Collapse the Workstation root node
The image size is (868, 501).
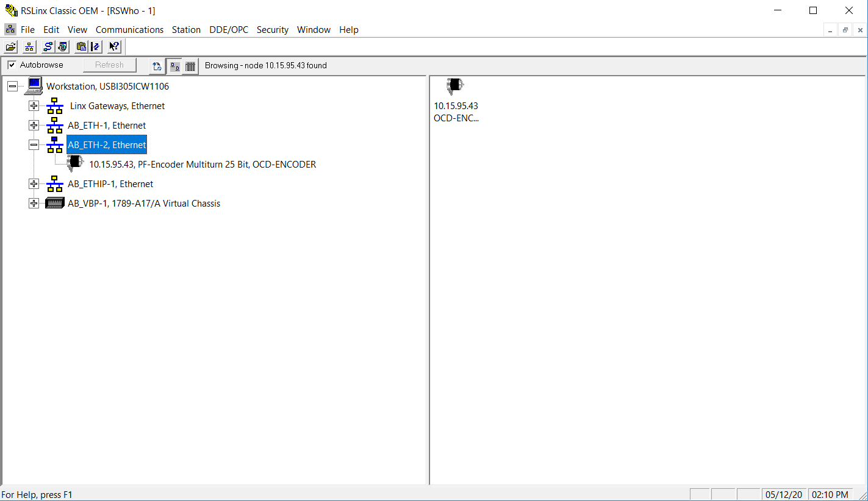[12, 87]
